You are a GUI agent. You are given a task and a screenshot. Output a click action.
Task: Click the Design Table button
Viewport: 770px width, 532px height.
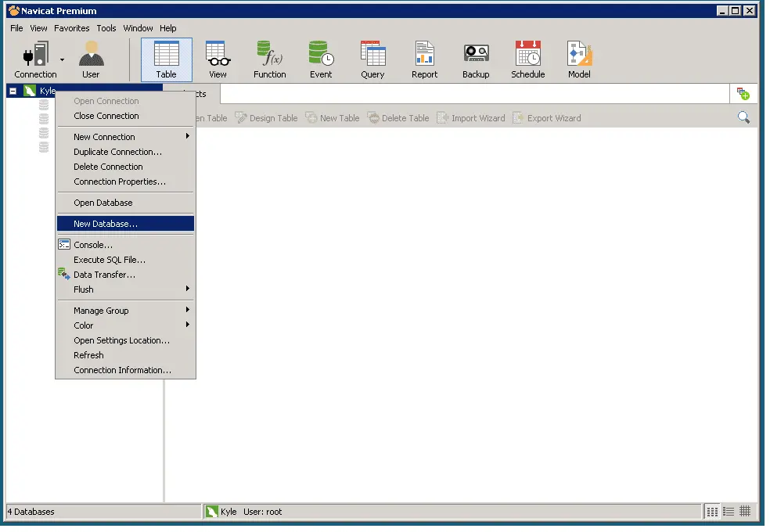pos(266,118)
